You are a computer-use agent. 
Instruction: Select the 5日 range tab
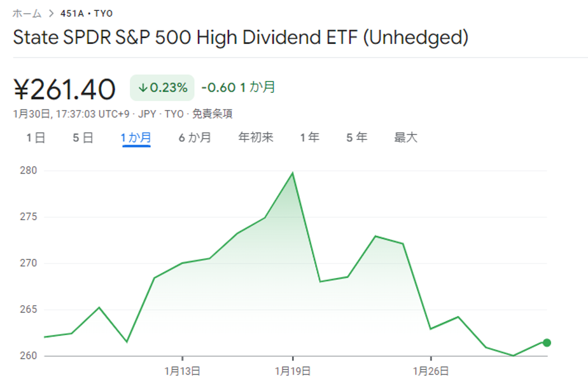click(83, 137)
